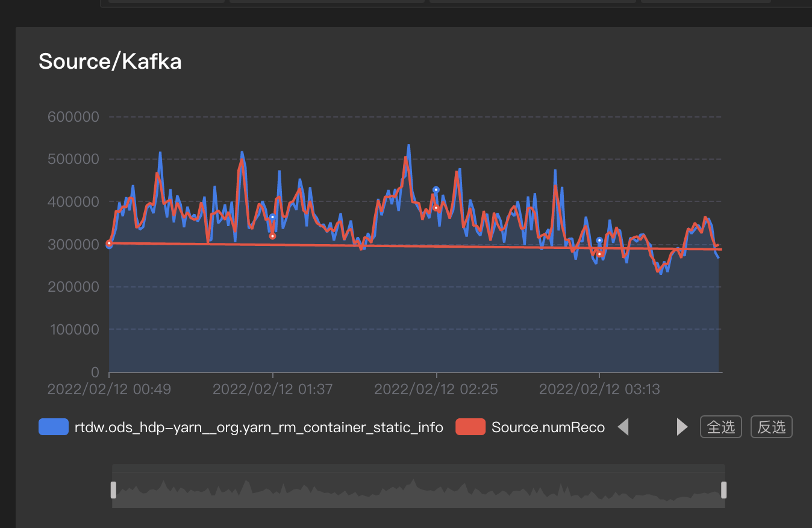Click blue data point at 02:25

[436, 190]
